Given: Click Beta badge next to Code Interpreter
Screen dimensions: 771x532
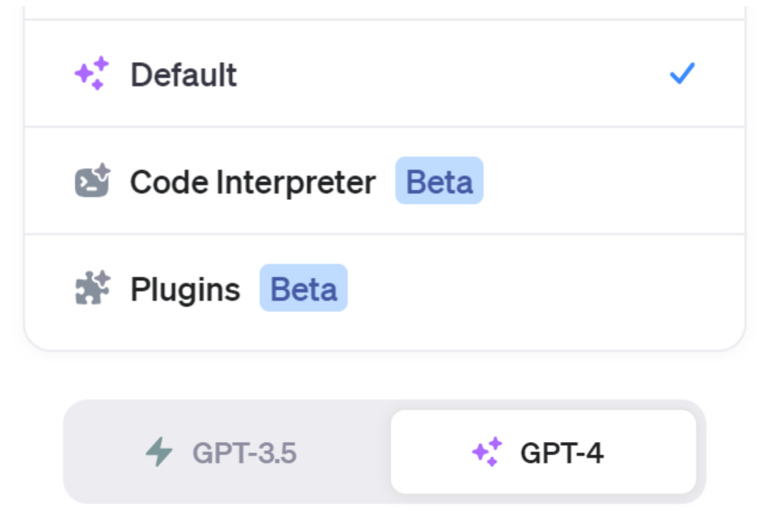Looking at the screenshot, I should 439,181.
